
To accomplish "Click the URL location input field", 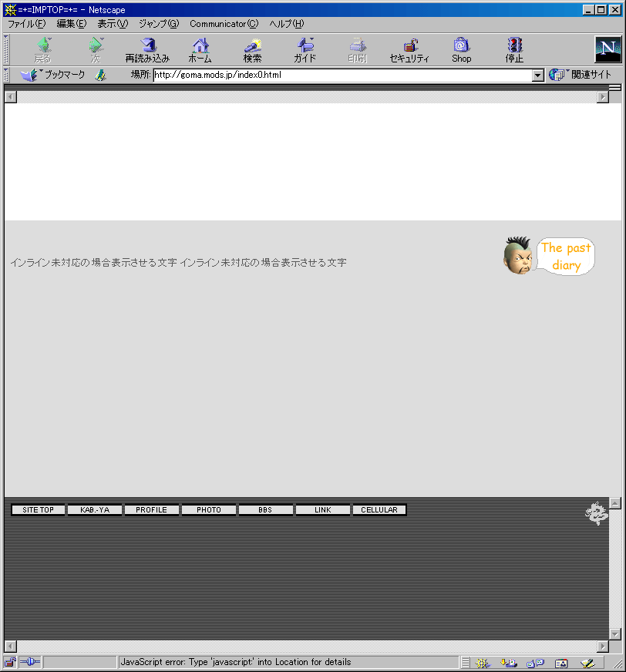I will click(x=343, y=75).
